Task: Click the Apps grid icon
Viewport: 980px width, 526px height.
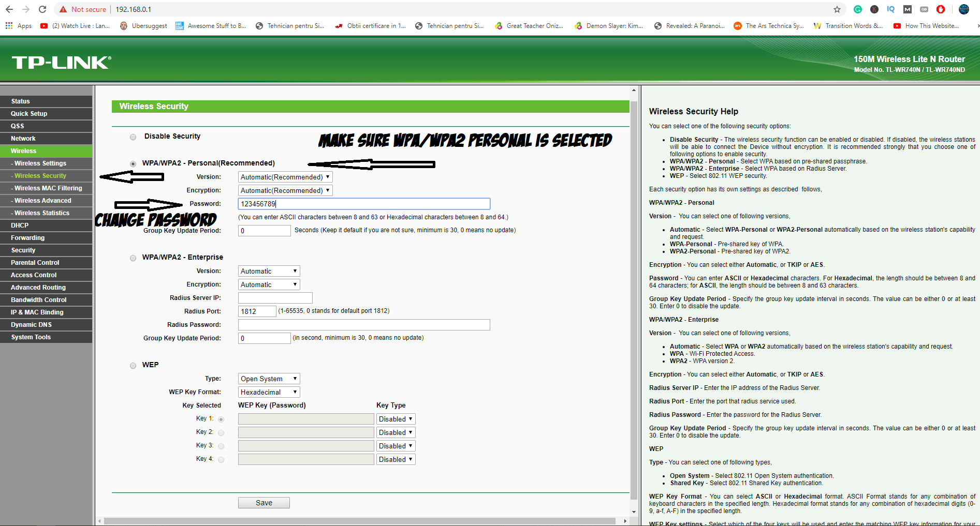Action: (x=8, y=25)
